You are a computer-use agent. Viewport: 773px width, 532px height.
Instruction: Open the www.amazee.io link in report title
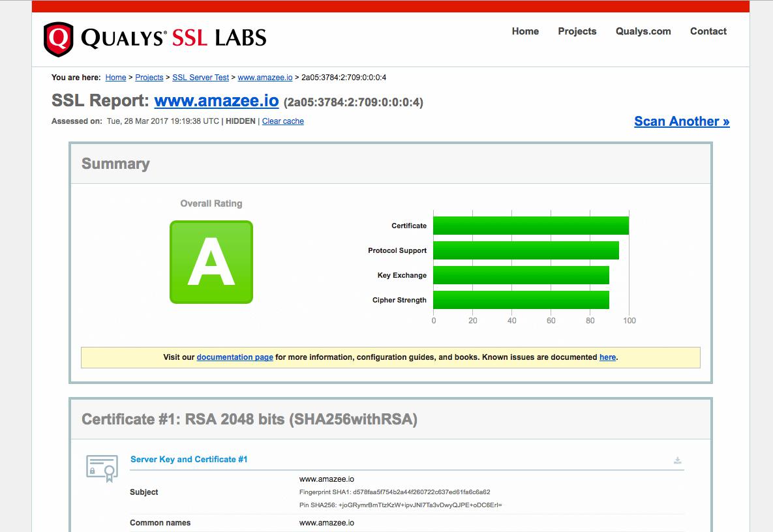[217, 101]
